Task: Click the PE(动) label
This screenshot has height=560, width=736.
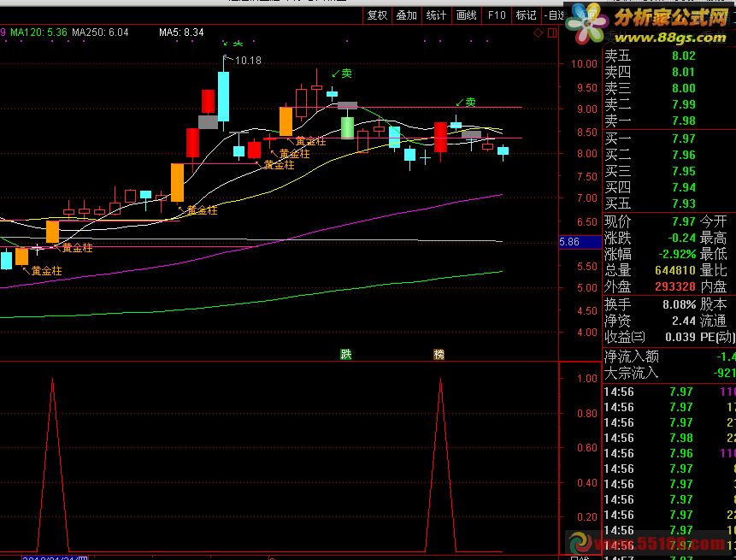Action: pos(718,337)
